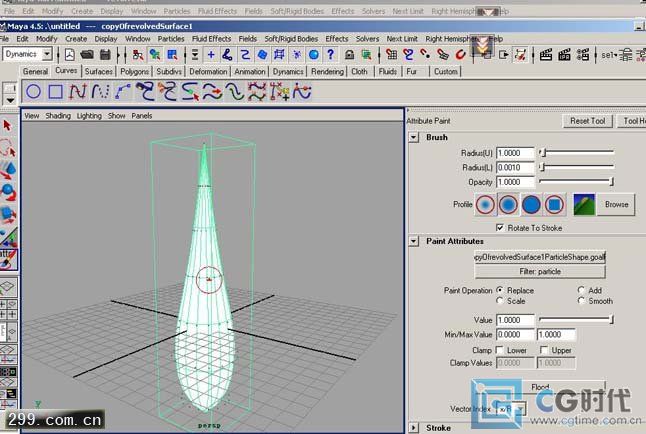Activate the Lasso select tool
646x434 pixels.
tap(7, 148)
